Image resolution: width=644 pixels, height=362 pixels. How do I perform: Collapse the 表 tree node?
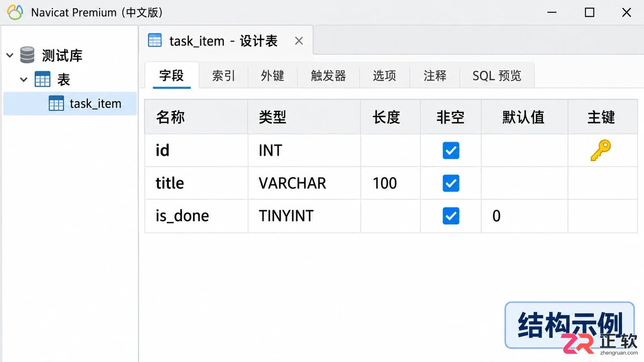[24, 80]
